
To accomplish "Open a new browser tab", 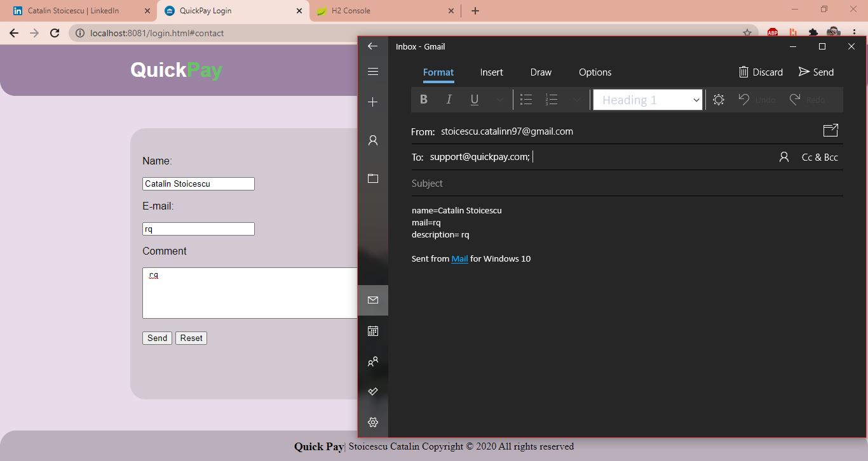I will (475, 11).
